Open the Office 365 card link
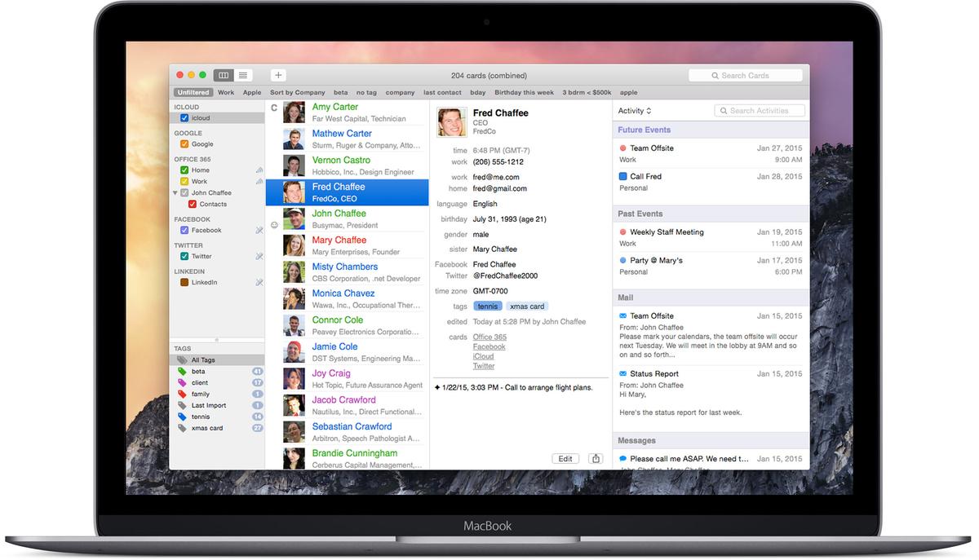This screenshot has height=560, width=979. click(489, 337)
